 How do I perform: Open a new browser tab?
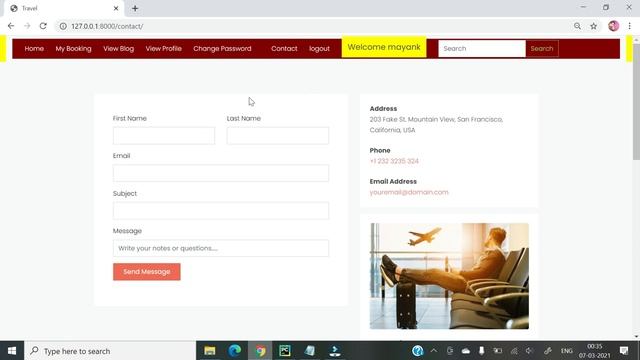coord(135,8)
